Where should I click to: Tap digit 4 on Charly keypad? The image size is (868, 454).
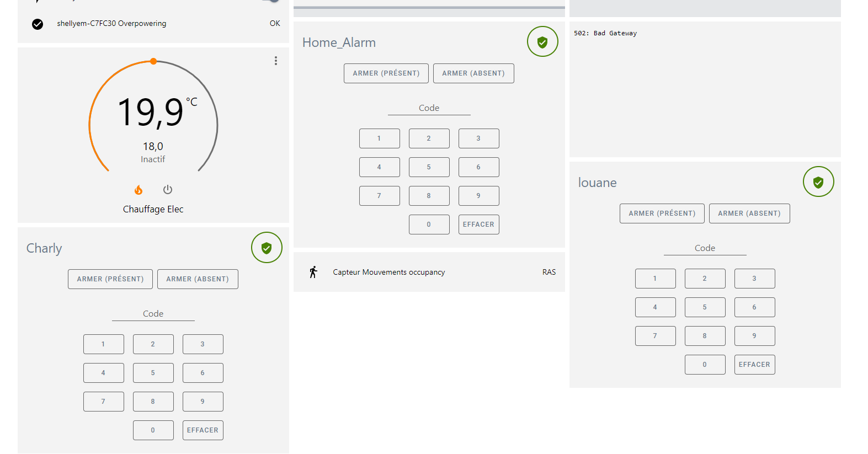(104, 373)
